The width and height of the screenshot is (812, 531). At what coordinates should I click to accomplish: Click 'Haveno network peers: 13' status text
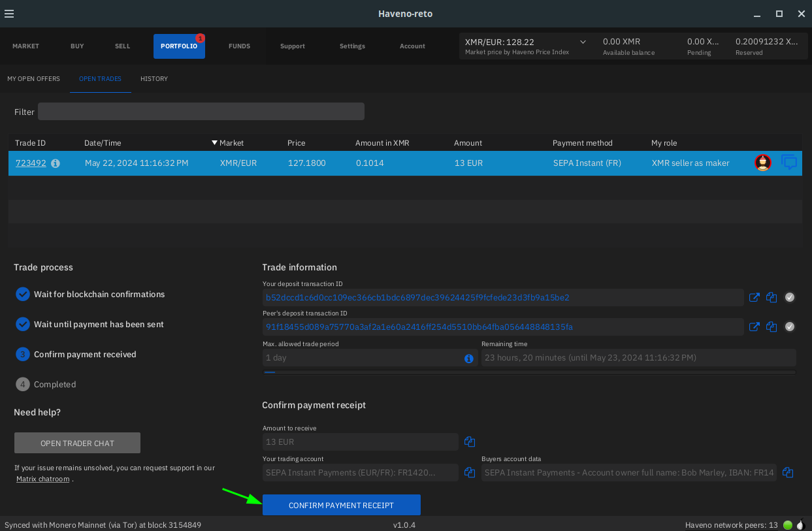point(731,525)
